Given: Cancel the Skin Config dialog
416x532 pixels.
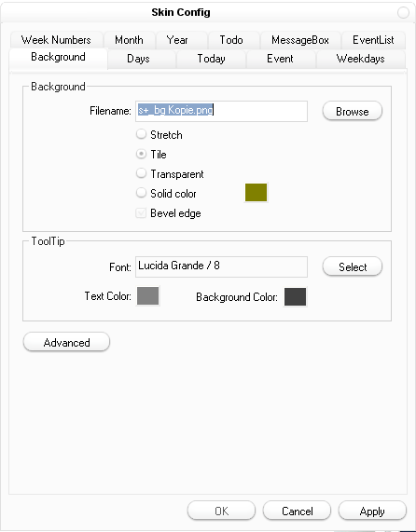Looking at the screenshot, I should point(297,511).
